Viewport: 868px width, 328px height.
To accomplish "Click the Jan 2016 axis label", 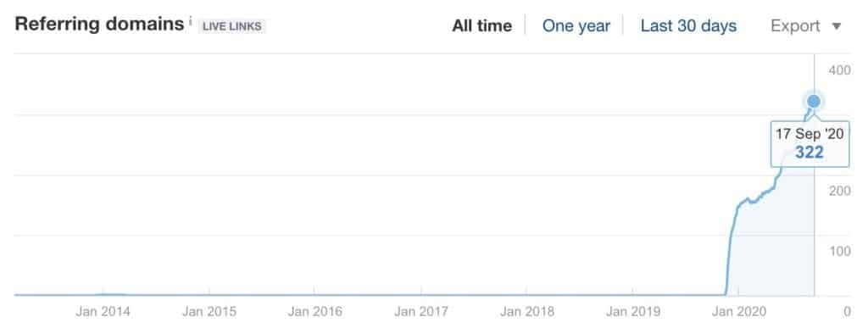I will (x=315, y=311).
